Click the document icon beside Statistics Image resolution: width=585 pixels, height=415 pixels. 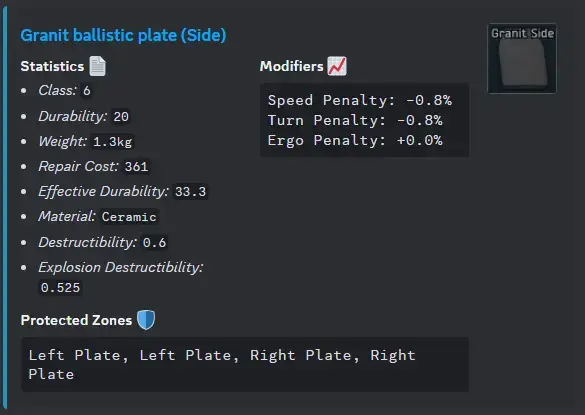[x=98, y=66]
